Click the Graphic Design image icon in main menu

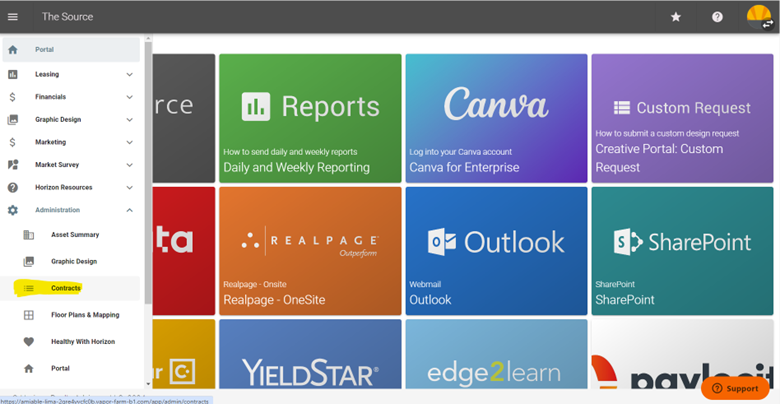point(13,120)
